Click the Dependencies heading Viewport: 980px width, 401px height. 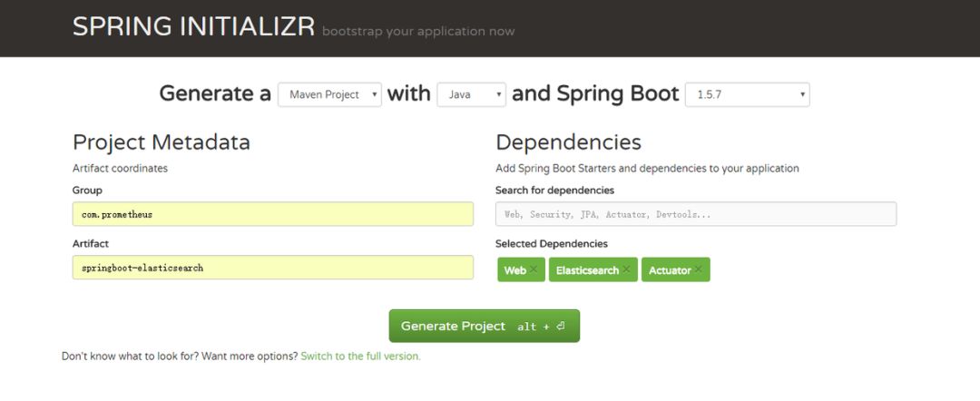pos(568,142)
